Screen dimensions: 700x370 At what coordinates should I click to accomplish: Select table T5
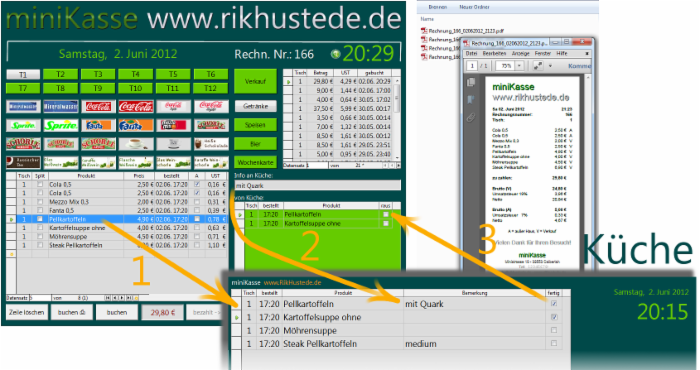pos(173,74)
